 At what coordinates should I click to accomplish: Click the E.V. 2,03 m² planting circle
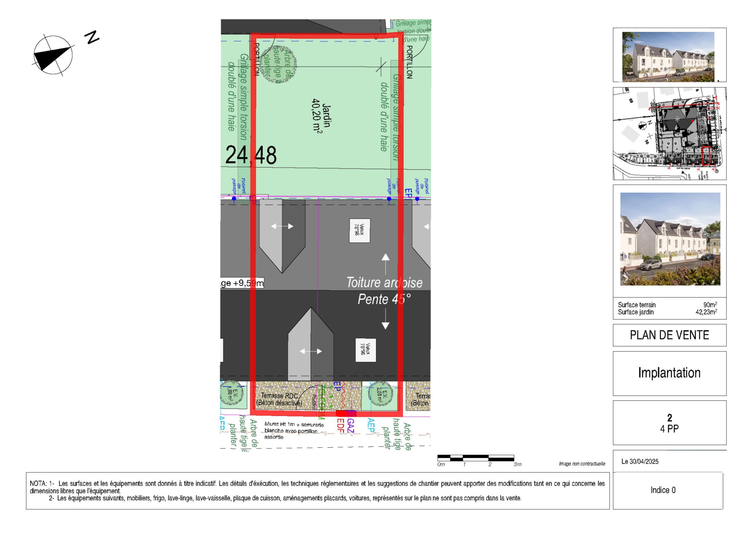[380, 395]
